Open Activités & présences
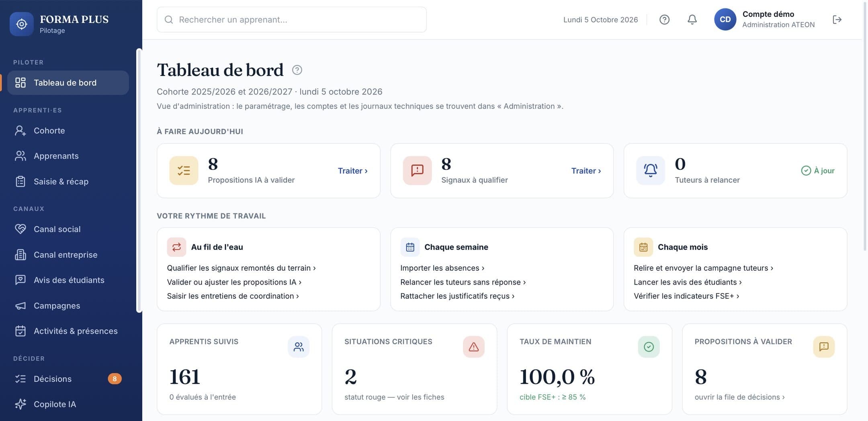The height and width of the screenshot is (421, 868). pos(68,331)
